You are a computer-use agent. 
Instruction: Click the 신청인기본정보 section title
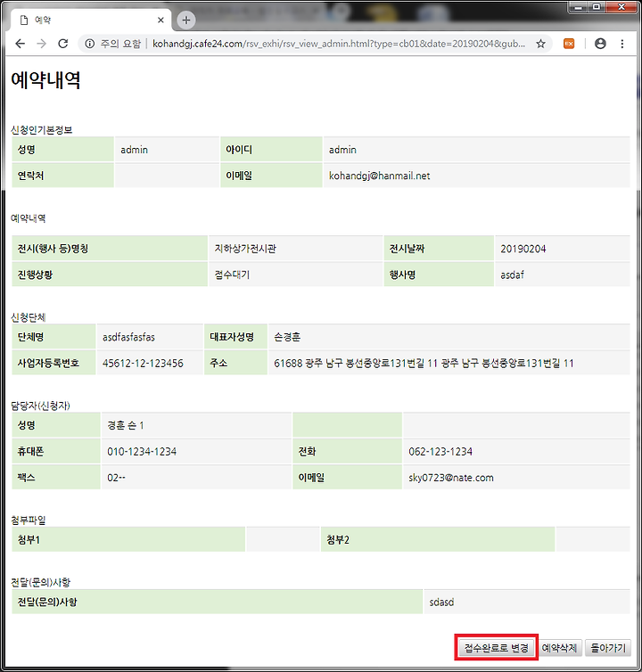coord(42,130)
